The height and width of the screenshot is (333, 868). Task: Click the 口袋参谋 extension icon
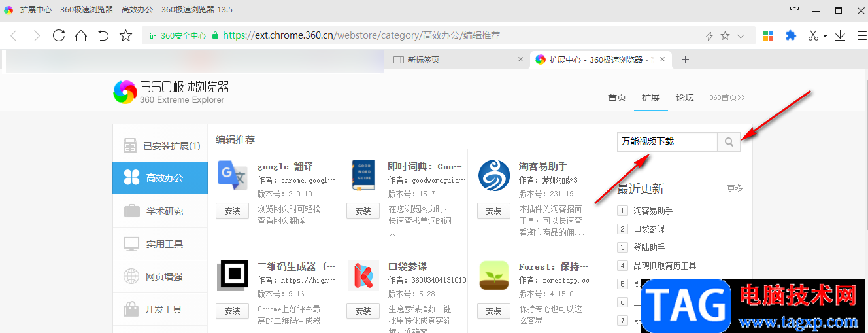363,275
